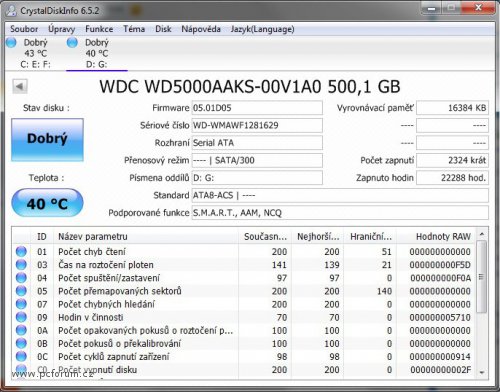Click the status icon for attribute 09

coord(21,317)
